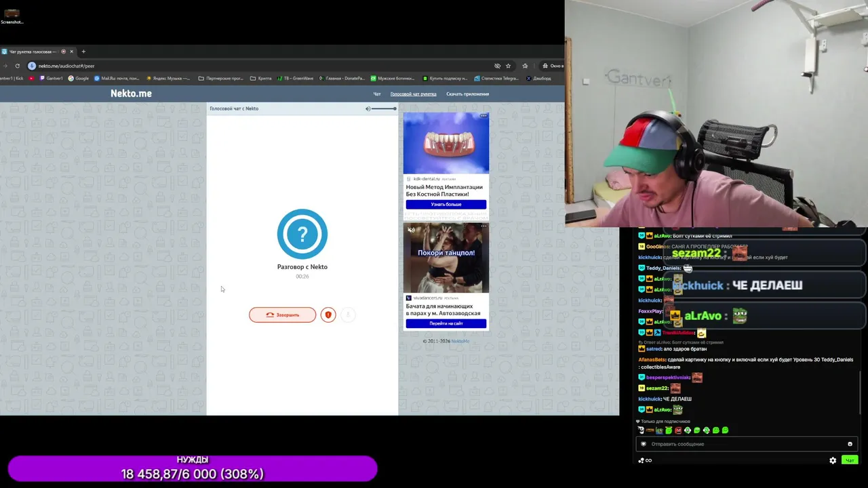Open dental ad options menu dots
The width and height of the screenshot is (868, 488).
tap(484, 116)
